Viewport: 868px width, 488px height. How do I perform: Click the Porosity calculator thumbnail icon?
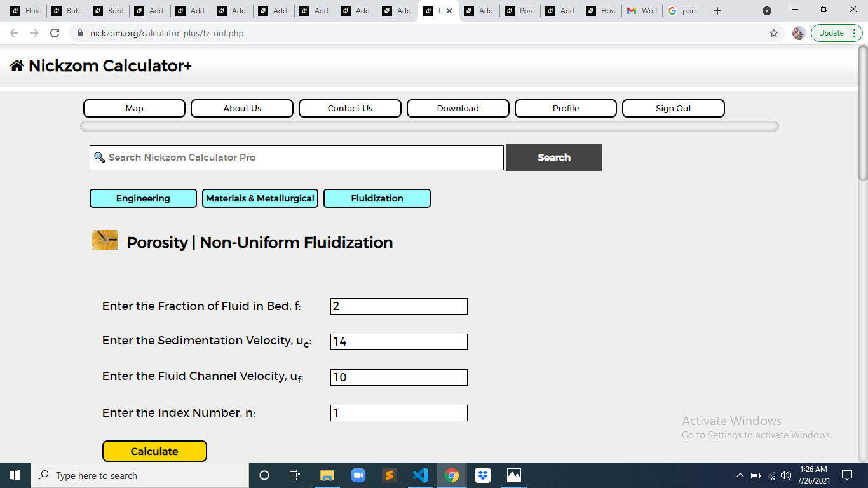click(x=105, y=240)
